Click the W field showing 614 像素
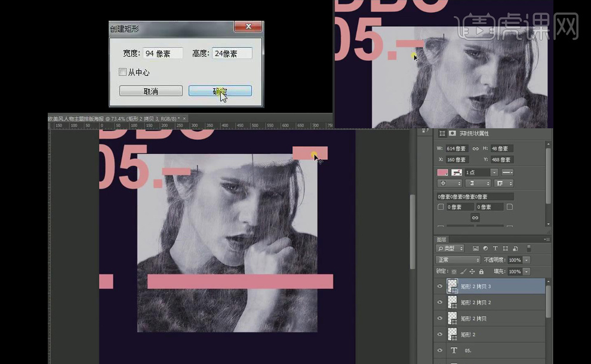The image size is (591, 364). coord(457,149)
